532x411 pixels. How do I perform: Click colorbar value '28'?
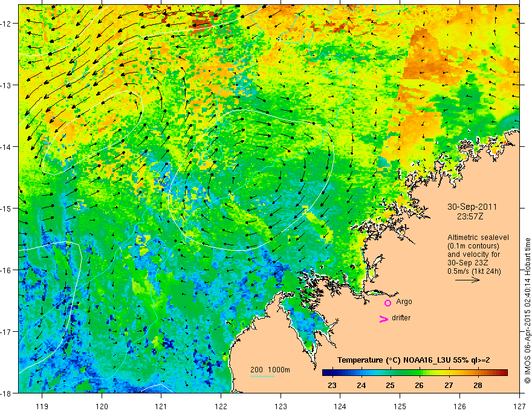(x=478, y=385)
